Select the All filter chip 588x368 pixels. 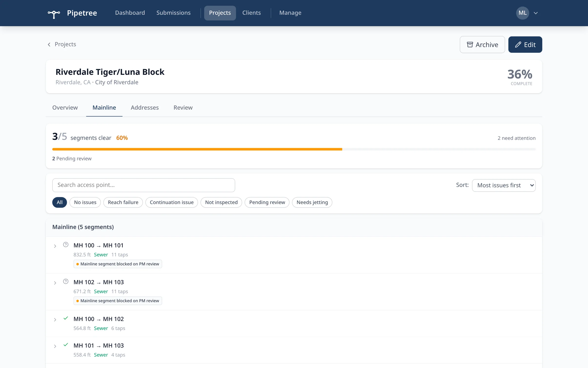[x=60, y=202]
